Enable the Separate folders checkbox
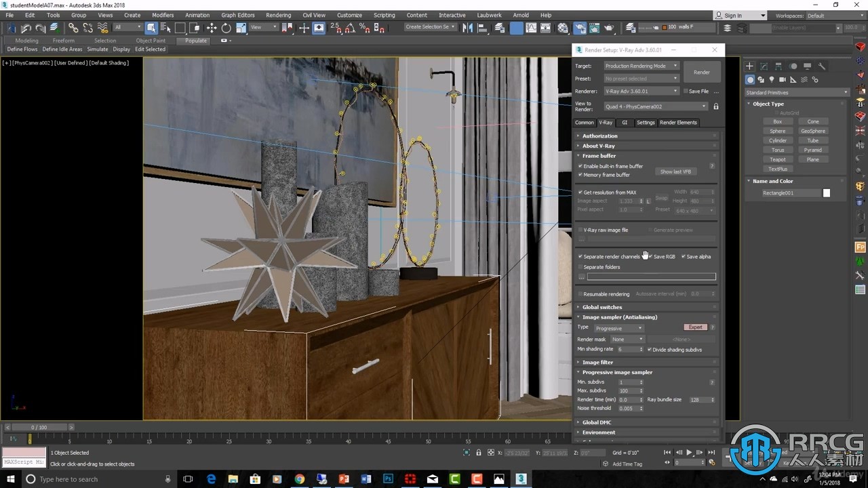The image size is (868, 488). pos(580,267)
